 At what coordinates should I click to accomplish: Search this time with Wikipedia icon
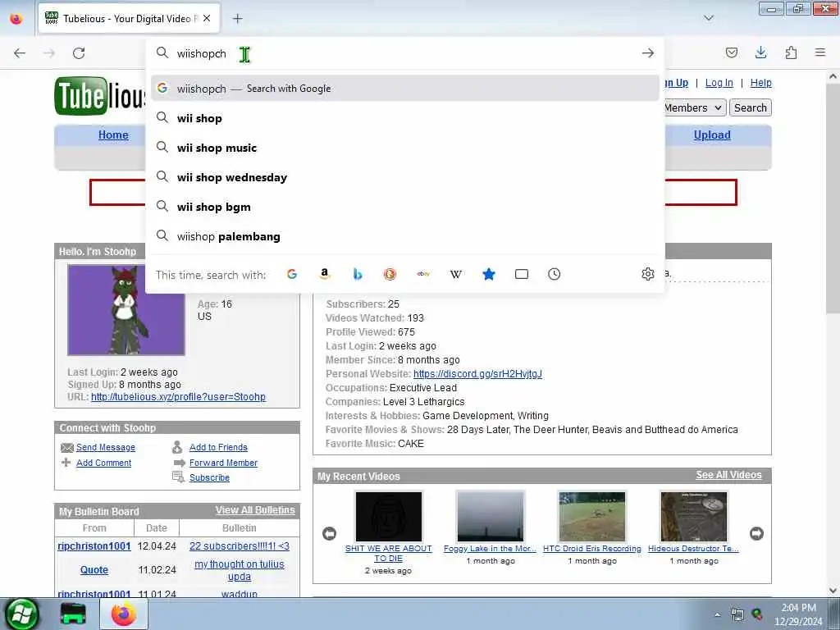(x=456, y=274)
